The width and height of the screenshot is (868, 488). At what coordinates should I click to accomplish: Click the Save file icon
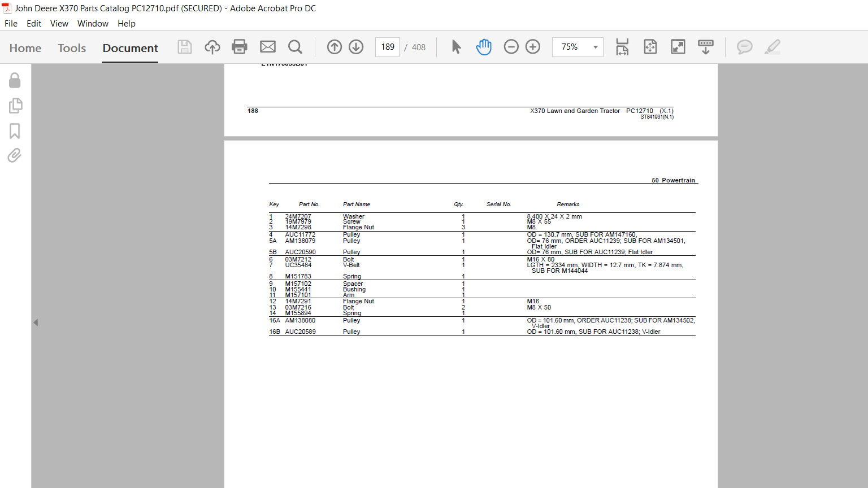click(x=185, y=47)
